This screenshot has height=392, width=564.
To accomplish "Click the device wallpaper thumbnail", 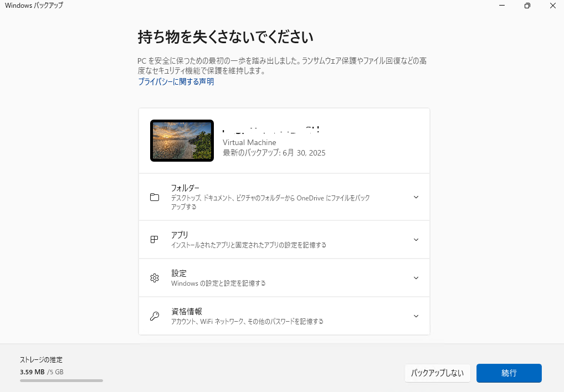I will [x=182, y=141].
